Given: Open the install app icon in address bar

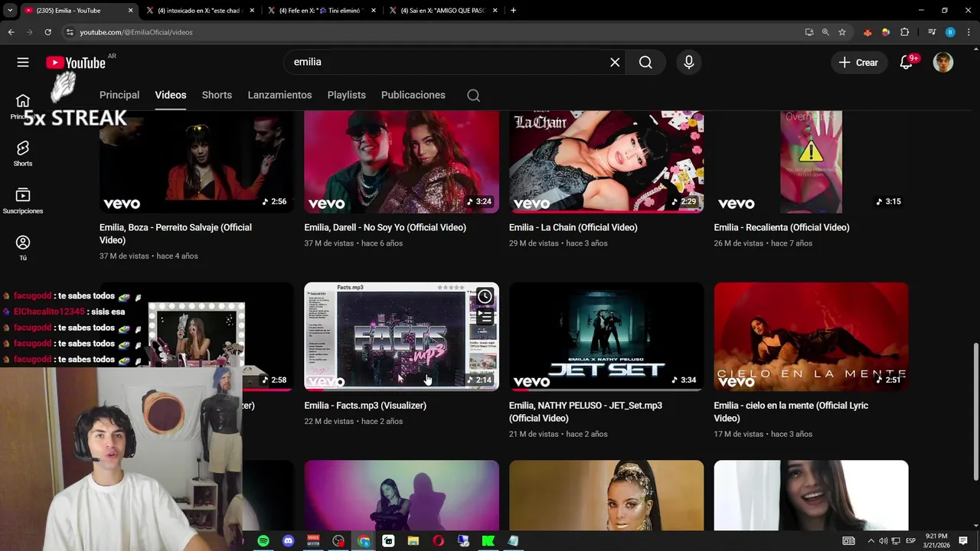Looking at the screenshot, I should 809,32.
